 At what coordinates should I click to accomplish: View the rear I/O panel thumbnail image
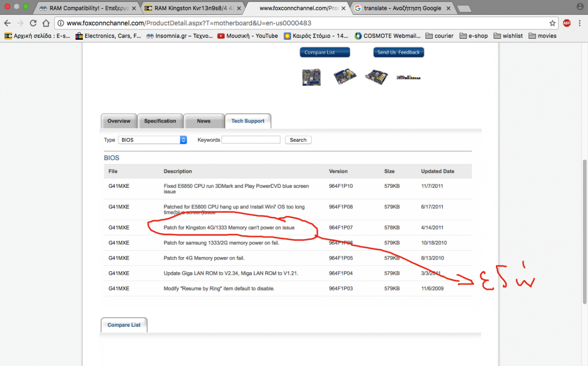click(408, 77)
